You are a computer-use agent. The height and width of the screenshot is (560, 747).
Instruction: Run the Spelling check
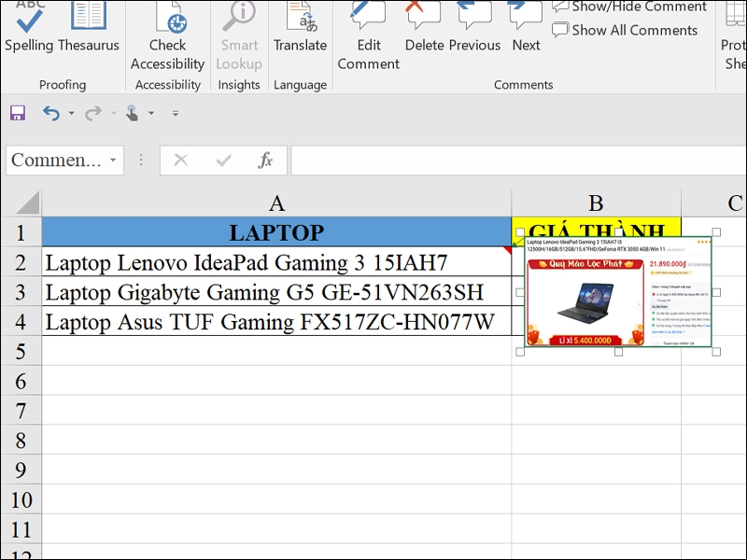29,28
